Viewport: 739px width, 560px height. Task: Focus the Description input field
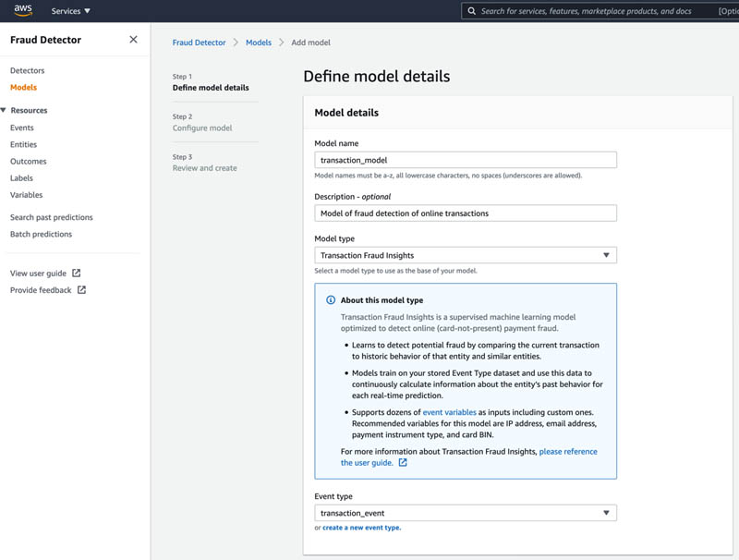(x=466, y=213)
